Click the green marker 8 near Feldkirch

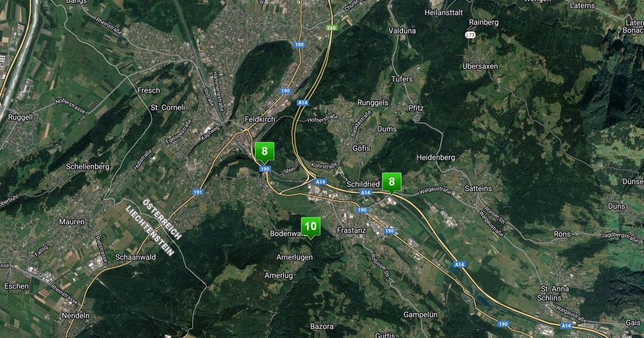pos(264,152)
